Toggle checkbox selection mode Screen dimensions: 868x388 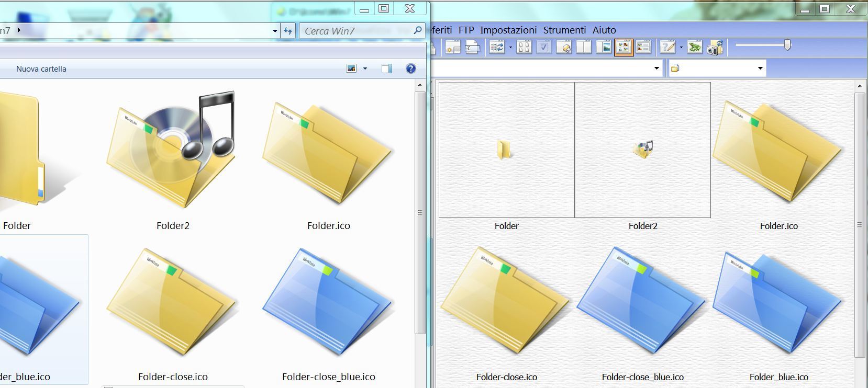pyautogui.click(x=544, y=48)
